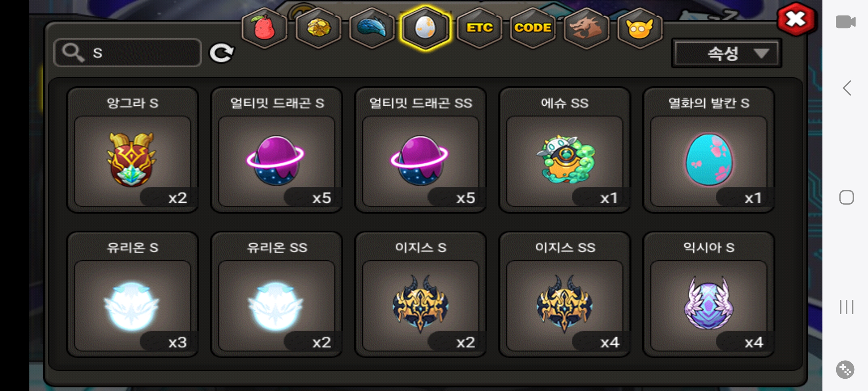Select the 얼티밋 드래곤 SS egg

tap(421, 150)
